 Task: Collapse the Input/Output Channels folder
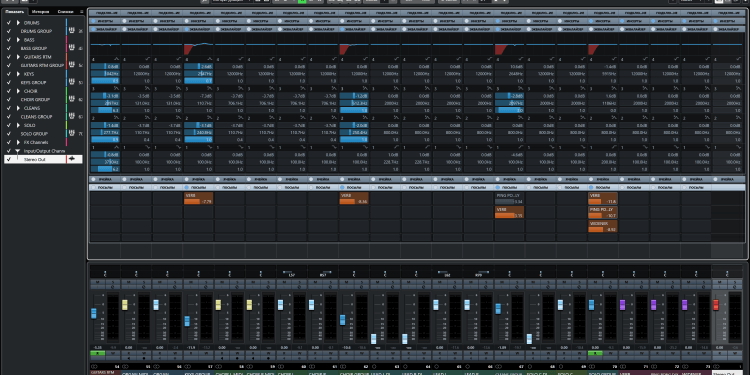click(18, 151)
